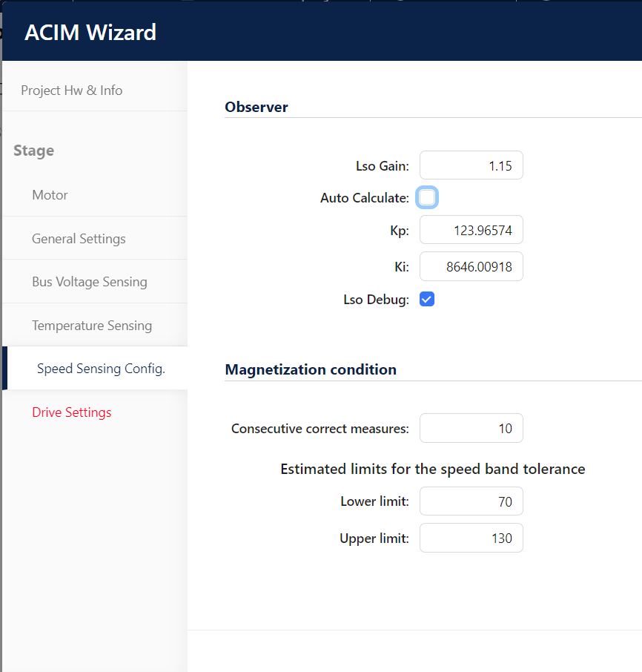The height and width of the screenshot is (672, 642).
Task: Click the speed band tolerance label
Action: point(433,469)
